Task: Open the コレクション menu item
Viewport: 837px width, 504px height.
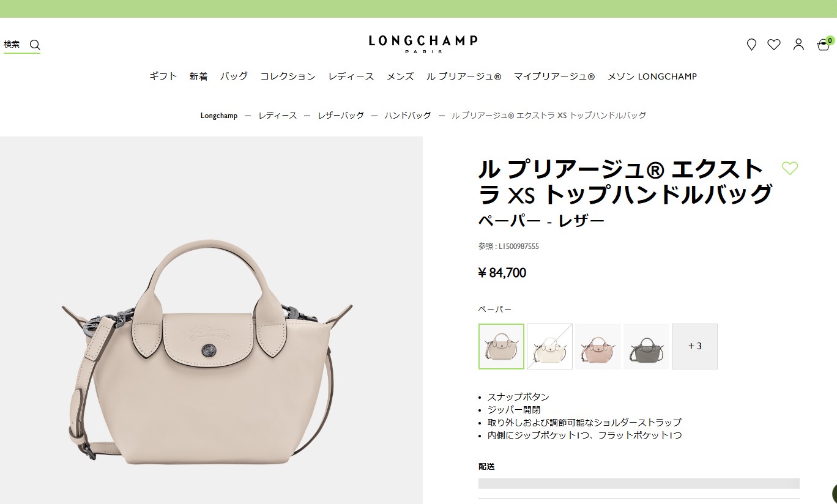Action: 288,76
